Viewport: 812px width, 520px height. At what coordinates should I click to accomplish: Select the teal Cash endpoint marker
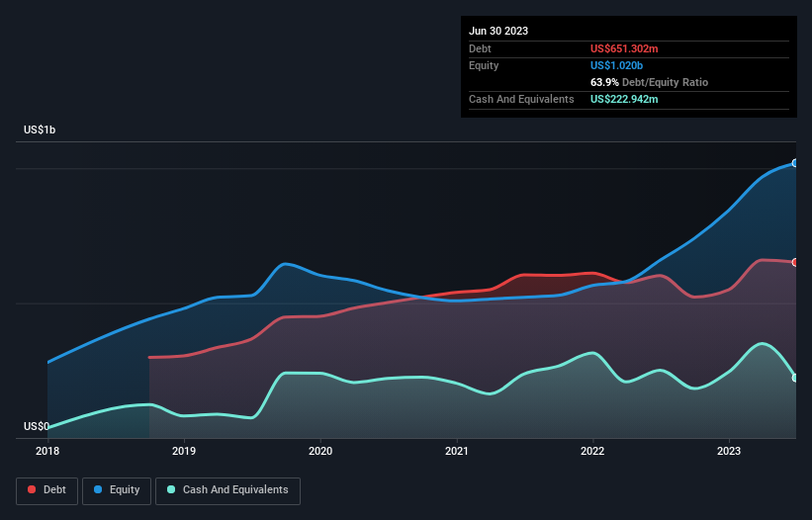795,378
